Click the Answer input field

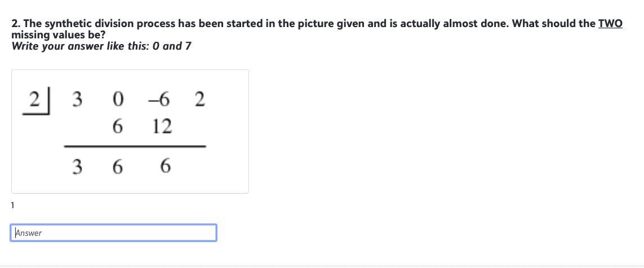[x=113, y=232]
